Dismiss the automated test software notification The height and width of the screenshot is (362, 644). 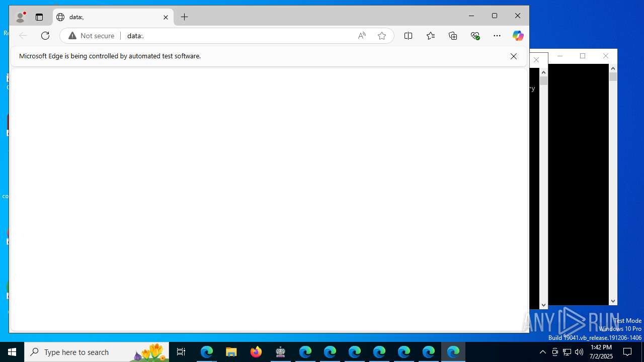(514, 56)
